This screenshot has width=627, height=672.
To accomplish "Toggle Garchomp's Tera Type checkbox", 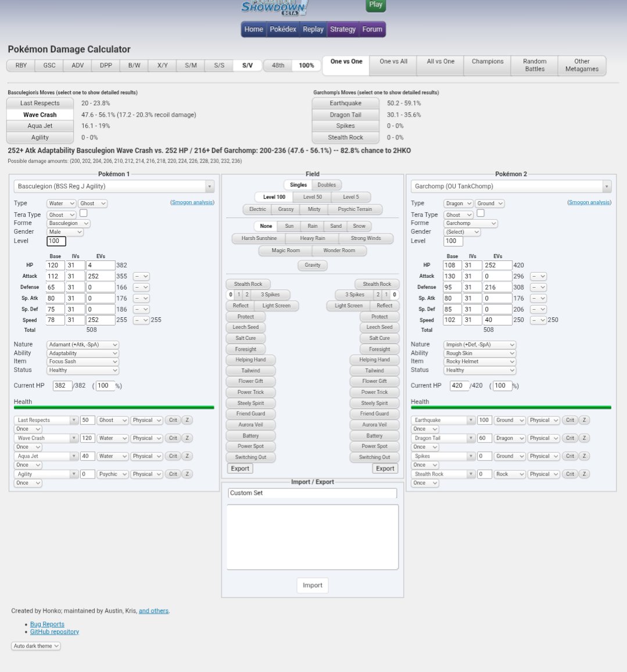I will (481, 213).
